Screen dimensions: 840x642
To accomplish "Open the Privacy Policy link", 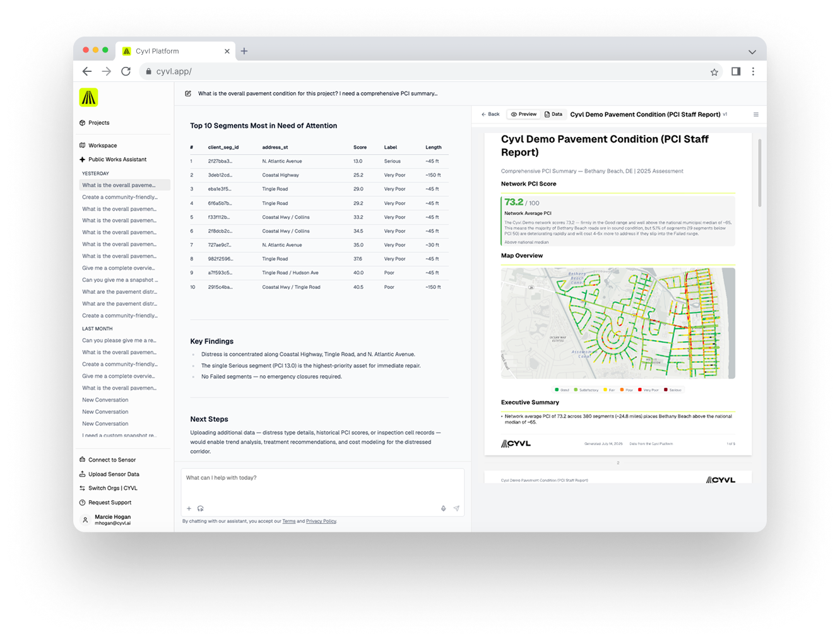I will (x=321, y=522).
